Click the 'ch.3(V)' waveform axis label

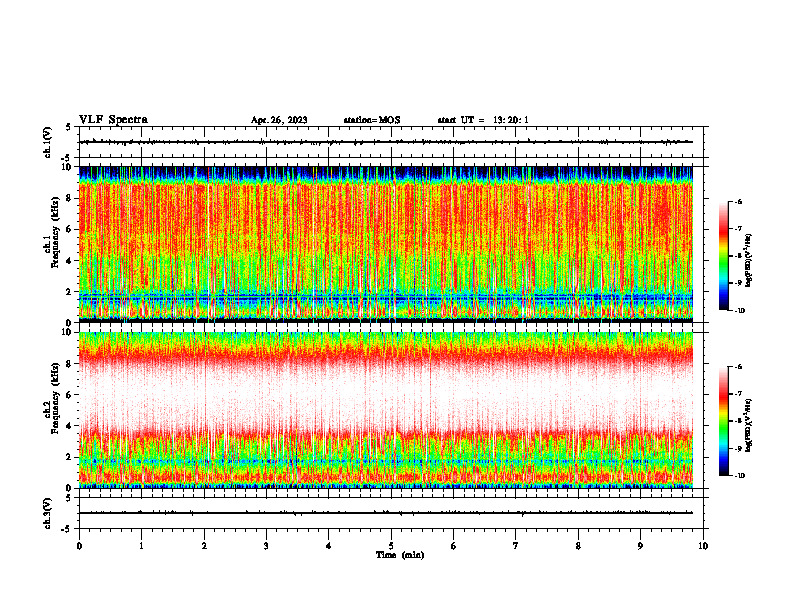pos(48,513)
